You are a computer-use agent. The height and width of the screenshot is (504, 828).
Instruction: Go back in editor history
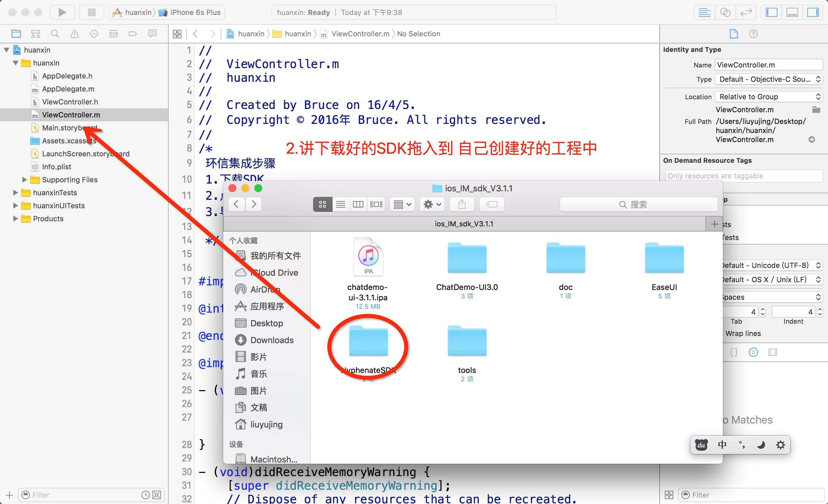(195, 34)
